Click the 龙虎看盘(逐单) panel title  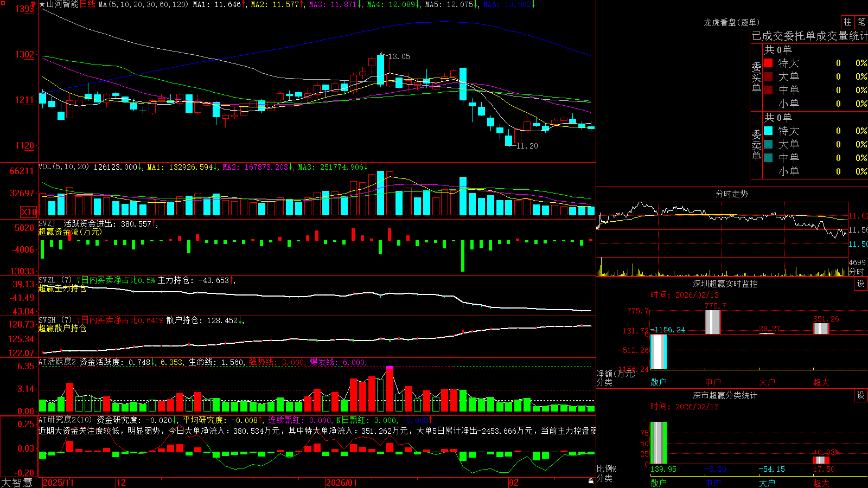(731, 22)
